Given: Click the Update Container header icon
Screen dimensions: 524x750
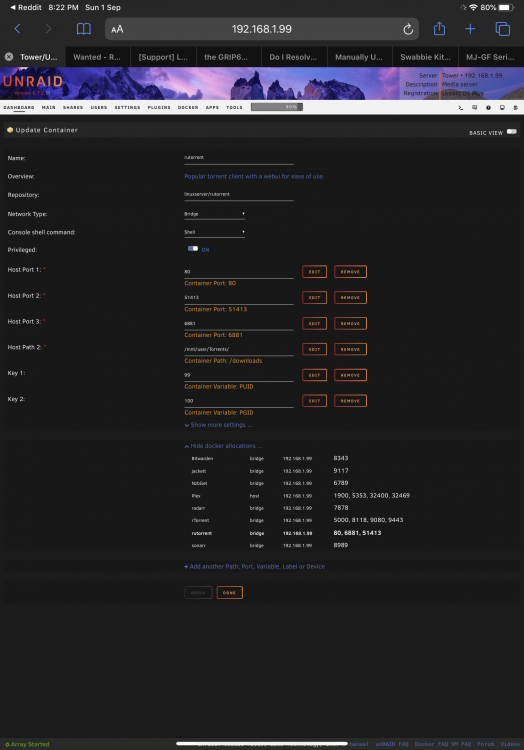Looking at the screenshot, I should pyautogui.click(x=10, y=130).
